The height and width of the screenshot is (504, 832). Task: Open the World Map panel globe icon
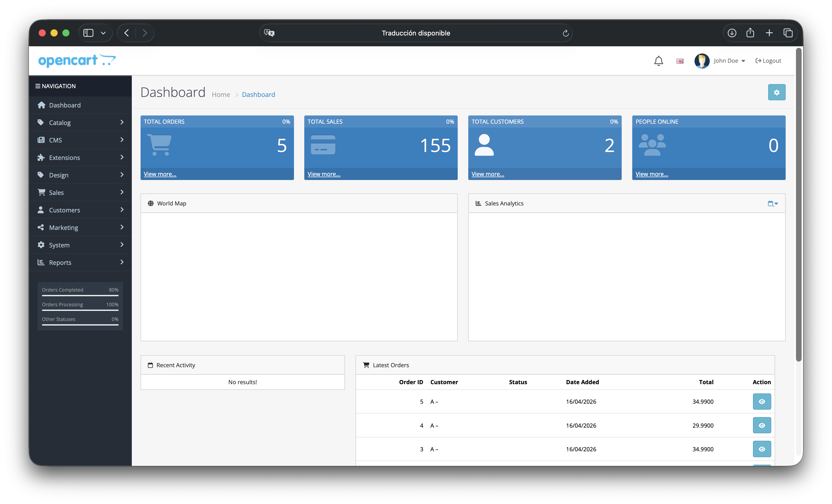151,203
